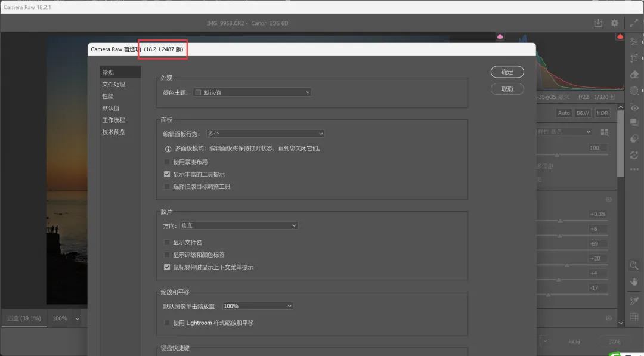Click the info icon beside multi-panel mode text

pyautogui.click(x=168, y=149)
